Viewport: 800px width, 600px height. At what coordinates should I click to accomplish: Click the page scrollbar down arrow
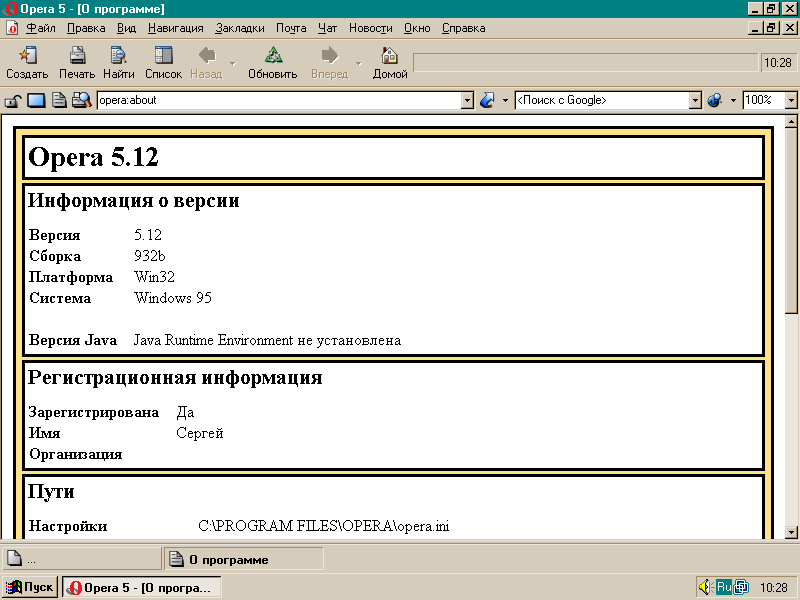pos(791,532)
